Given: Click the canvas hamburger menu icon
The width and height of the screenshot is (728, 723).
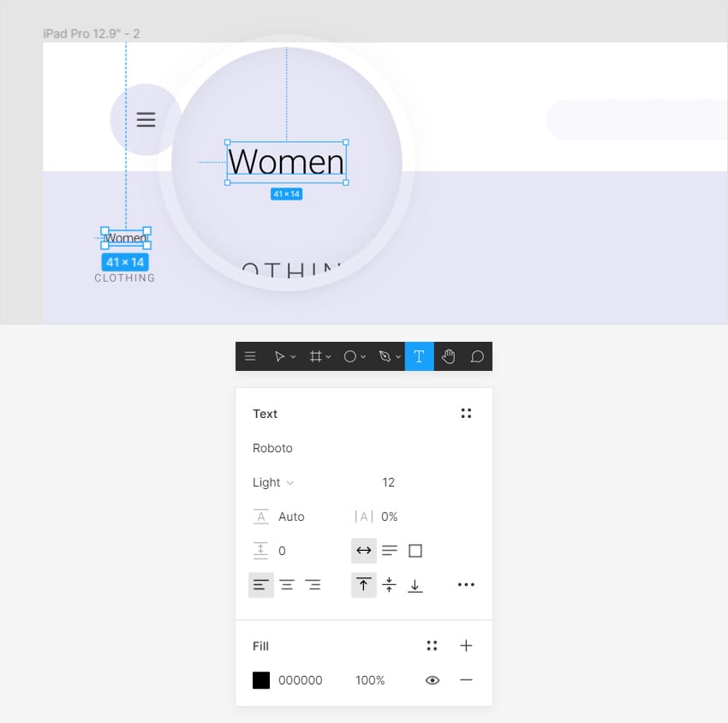Looking at the screenshot, I should coord(146,119).
